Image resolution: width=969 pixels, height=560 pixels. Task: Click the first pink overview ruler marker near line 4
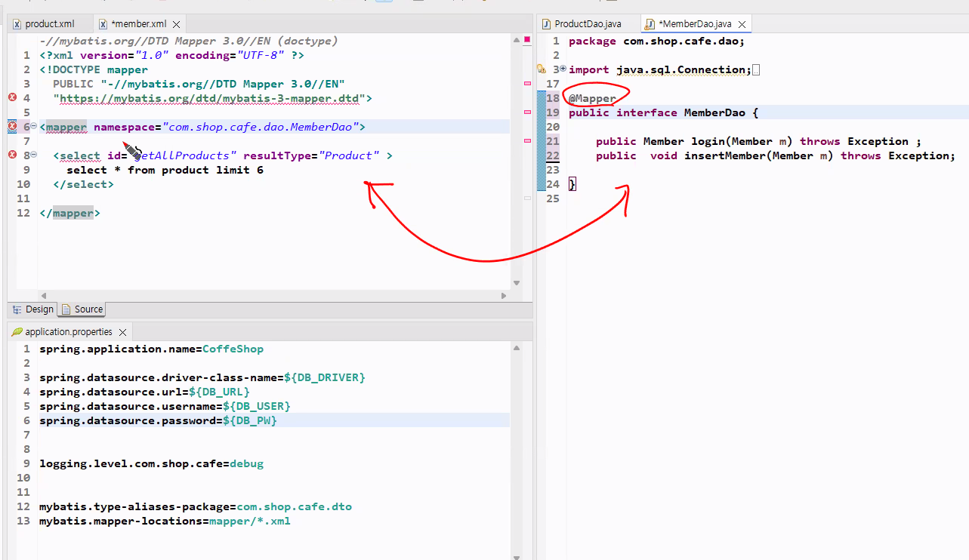point(526,84)
